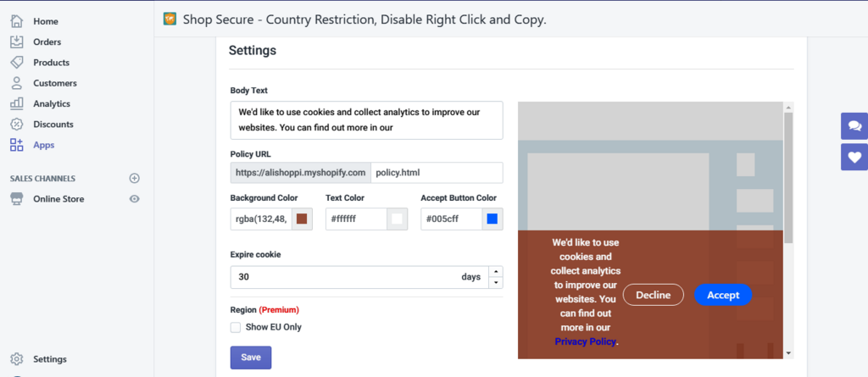Open the blue Accept Button Color swatch

[x=492, y=219]
